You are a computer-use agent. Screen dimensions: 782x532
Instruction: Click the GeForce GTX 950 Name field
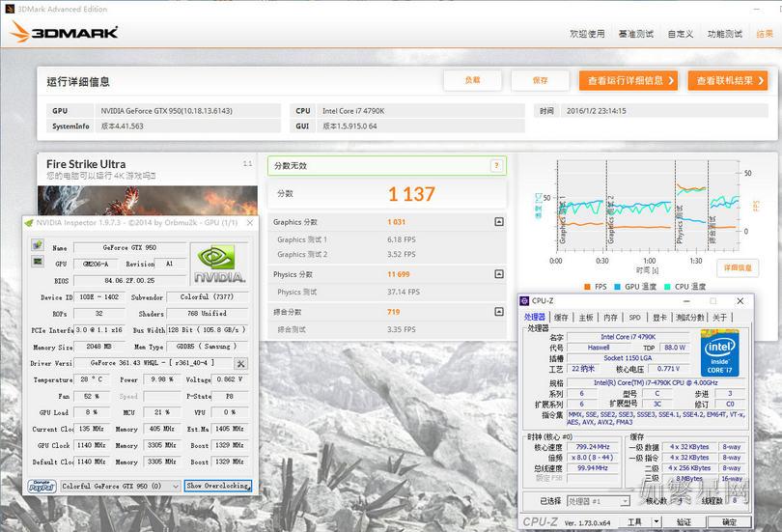(129, 247)
